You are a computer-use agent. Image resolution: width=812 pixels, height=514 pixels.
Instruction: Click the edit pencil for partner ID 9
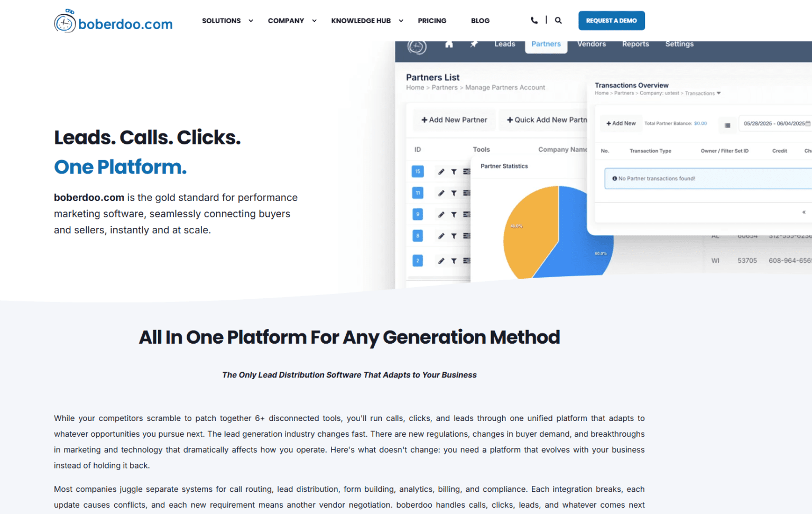(441, 215)
